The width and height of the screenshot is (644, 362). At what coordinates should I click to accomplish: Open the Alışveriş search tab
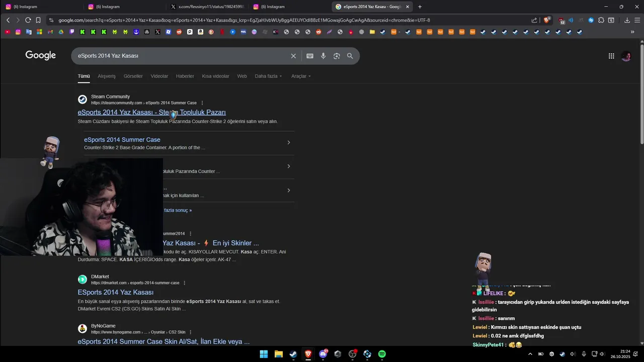[x=107, y=76]
